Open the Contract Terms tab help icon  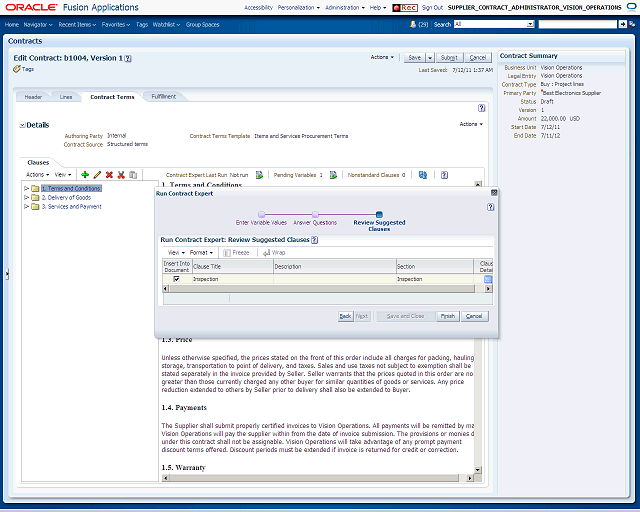click(482, 108)
